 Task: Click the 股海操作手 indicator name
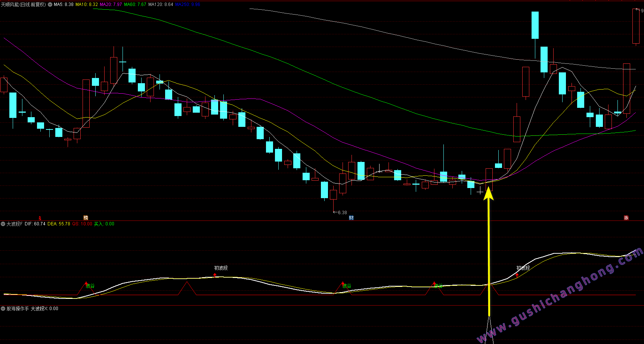[18, 309]
